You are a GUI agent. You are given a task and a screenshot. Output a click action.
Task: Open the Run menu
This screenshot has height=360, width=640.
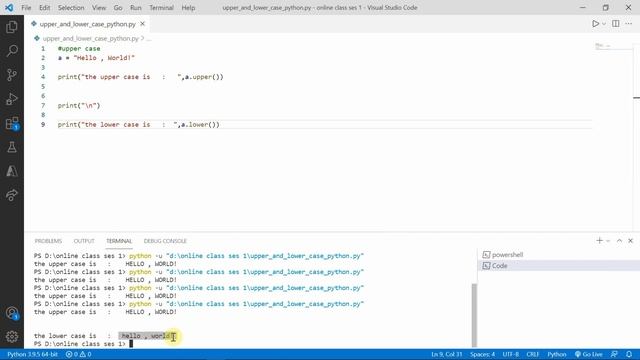(136, 8)
